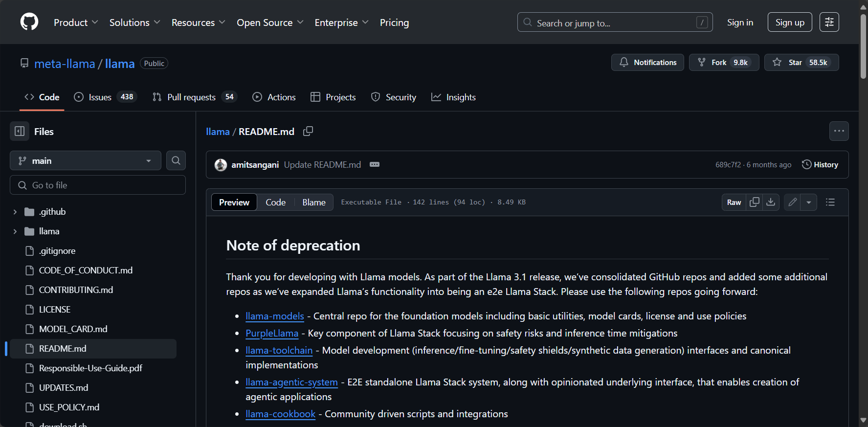Click the bell Notifications button

point(647,63)
